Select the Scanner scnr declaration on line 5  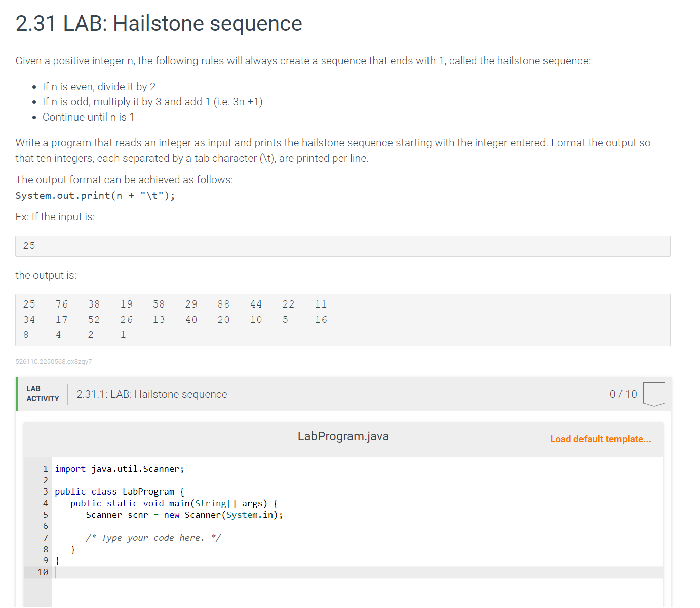[184, 515]
